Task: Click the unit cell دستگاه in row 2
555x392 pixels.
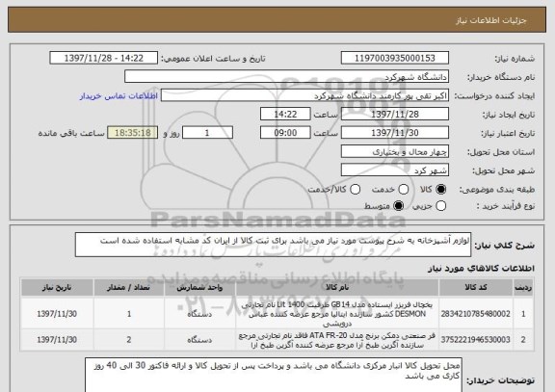Action: [x=199, y=340]
